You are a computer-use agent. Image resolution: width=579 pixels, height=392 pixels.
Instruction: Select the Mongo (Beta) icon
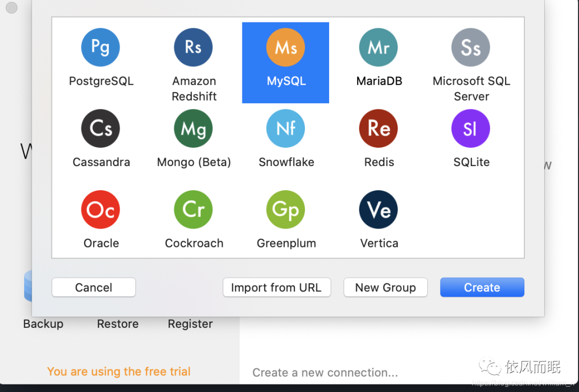193,129
